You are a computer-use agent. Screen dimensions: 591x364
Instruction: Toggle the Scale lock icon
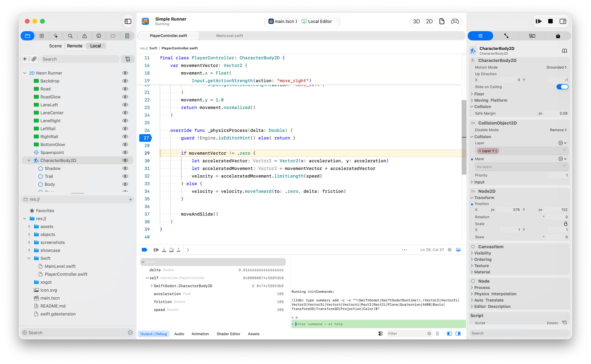566,224
